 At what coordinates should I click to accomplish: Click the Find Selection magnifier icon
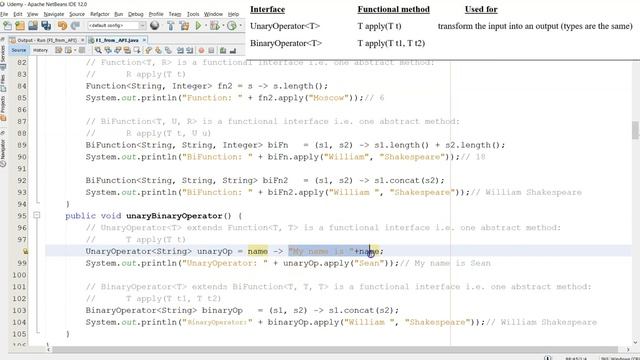click(x=98, y=50)
